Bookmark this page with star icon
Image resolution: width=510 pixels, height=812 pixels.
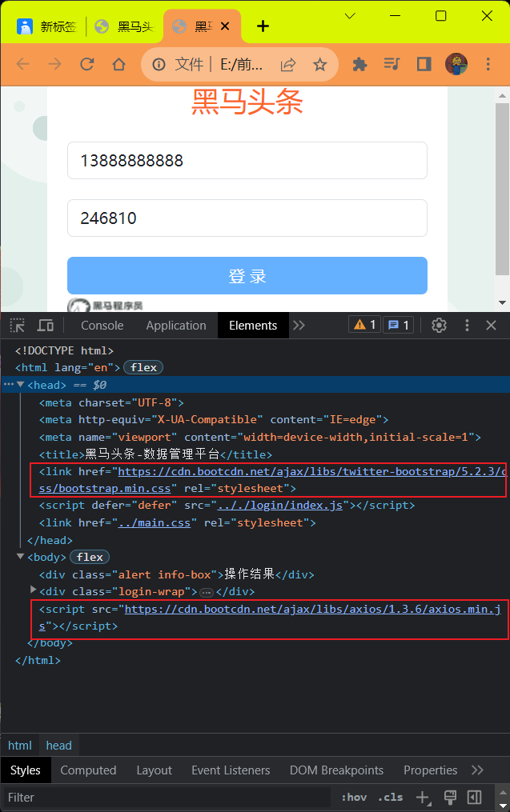coord(319,64)
